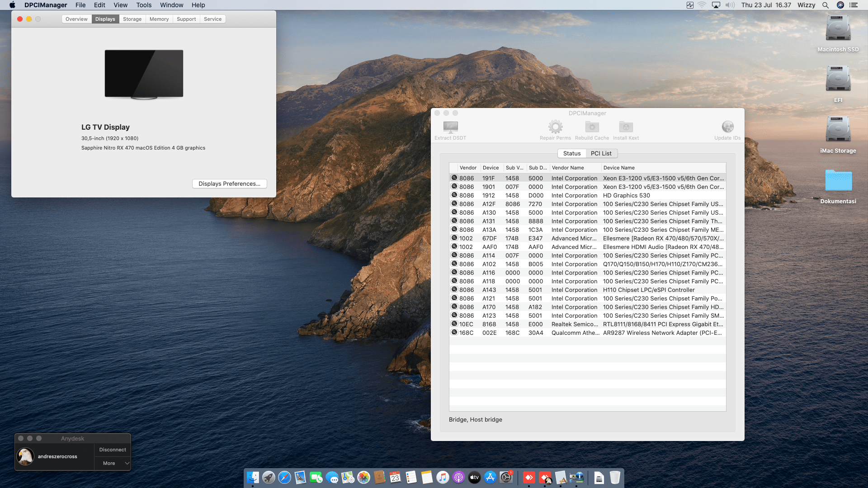This screenshot has width=868, height=488.
Task: Click the andreszerocross avatar in Anydesk
Action: coord(25,456)
